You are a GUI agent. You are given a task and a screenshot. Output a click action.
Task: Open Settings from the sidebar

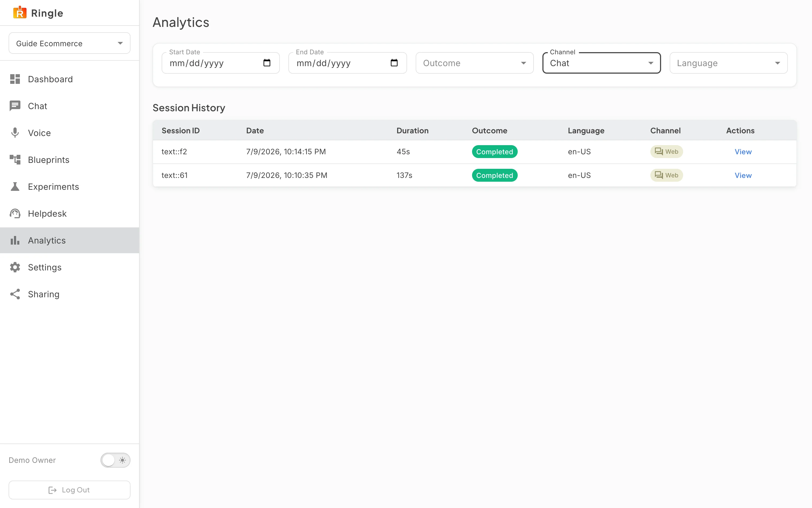click(70, 267)
